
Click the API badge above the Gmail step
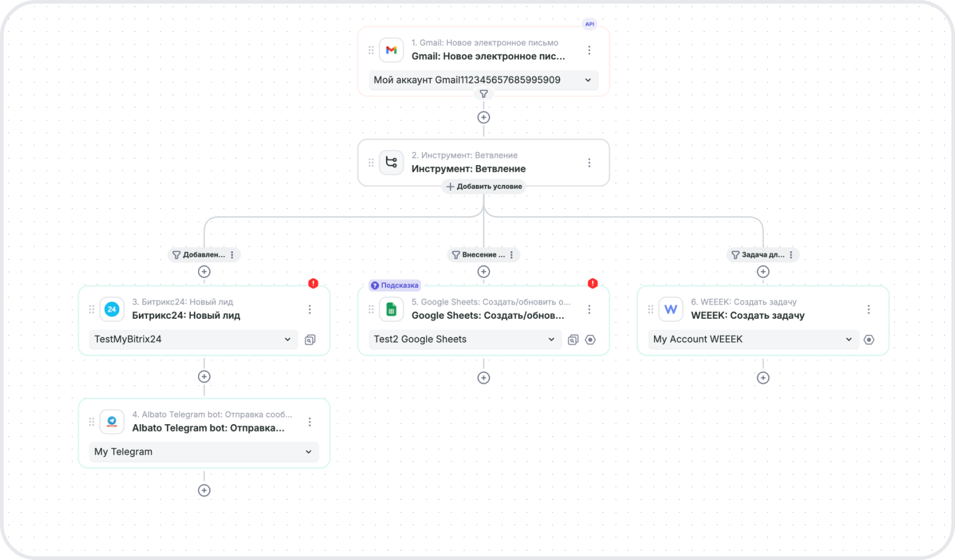click(589, 25)
